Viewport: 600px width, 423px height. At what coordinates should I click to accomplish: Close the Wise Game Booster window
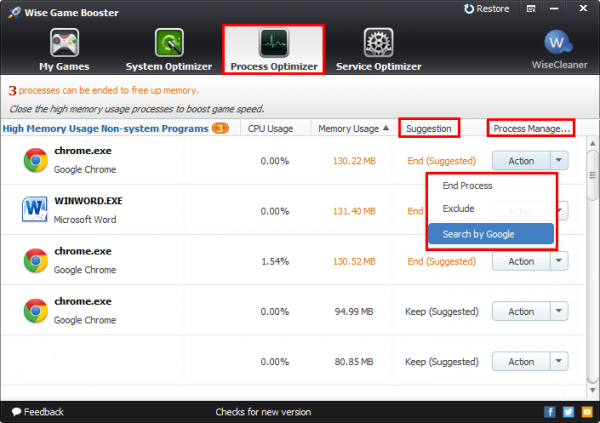pos(583,8)
